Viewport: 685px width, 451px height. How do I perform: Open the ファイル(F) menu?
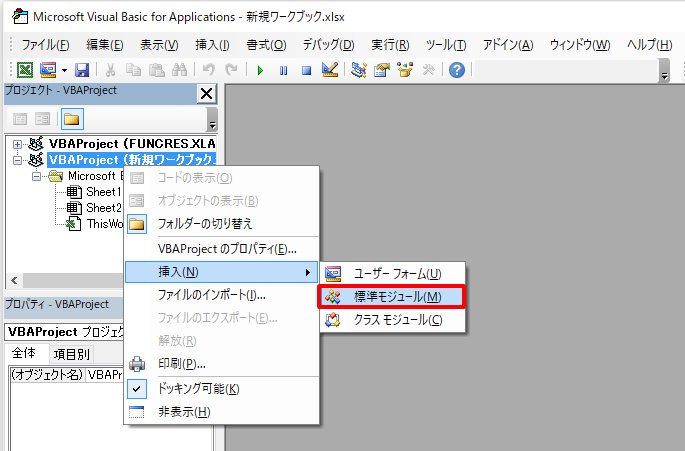45,45
